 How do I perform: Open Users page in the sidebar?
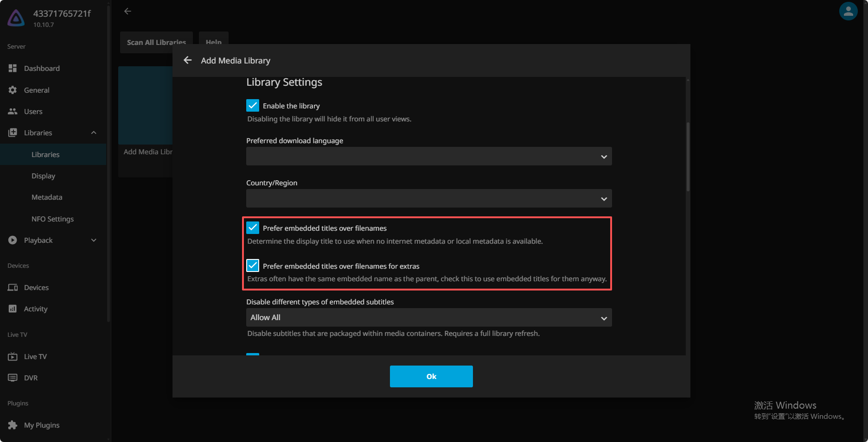53,111
